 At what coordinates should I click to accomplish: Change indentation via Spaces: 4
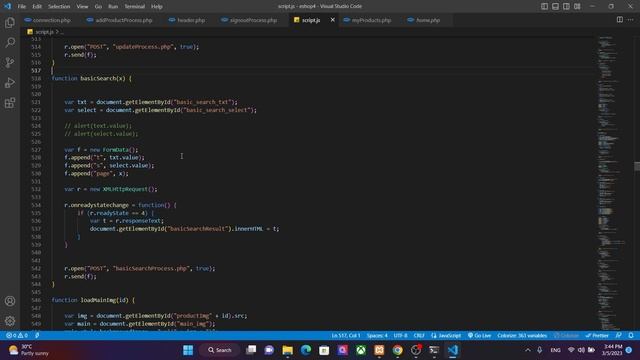pyautogui.click(x=377, y=336)
